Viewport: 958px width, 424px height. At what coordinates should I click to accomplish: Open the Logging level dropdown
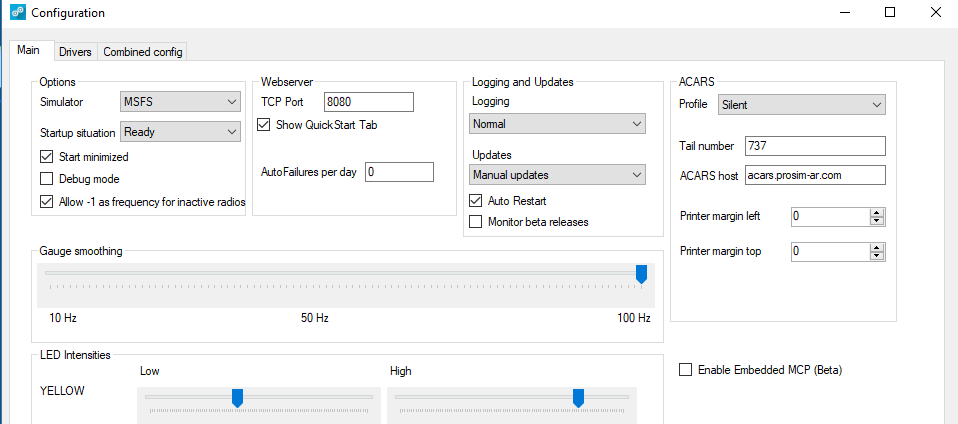click(557, 124)
